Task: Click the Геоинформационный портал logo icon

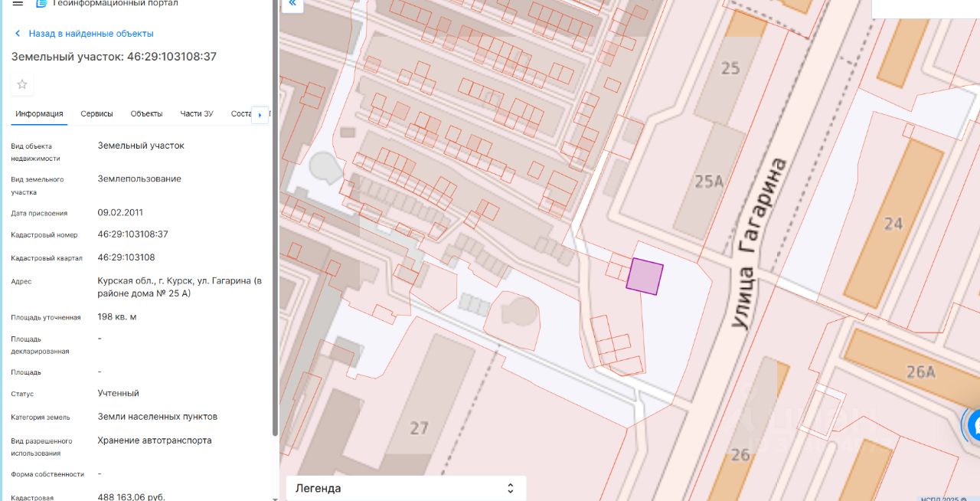Action: click(x=41, y=3)
